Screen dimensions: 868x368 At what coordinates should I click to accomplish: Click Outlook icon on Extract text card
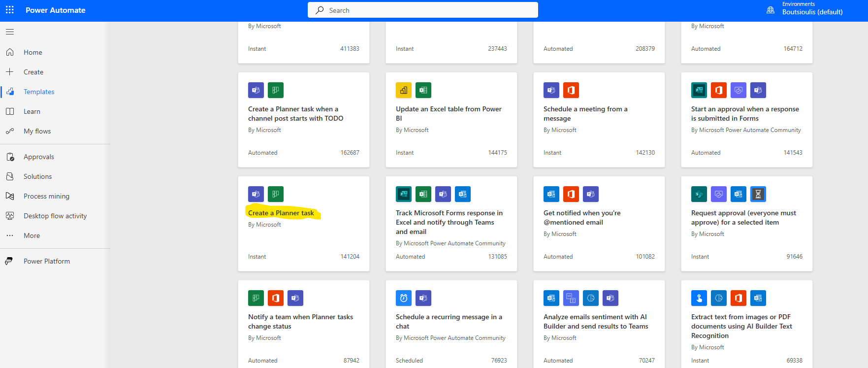[758, 298]
